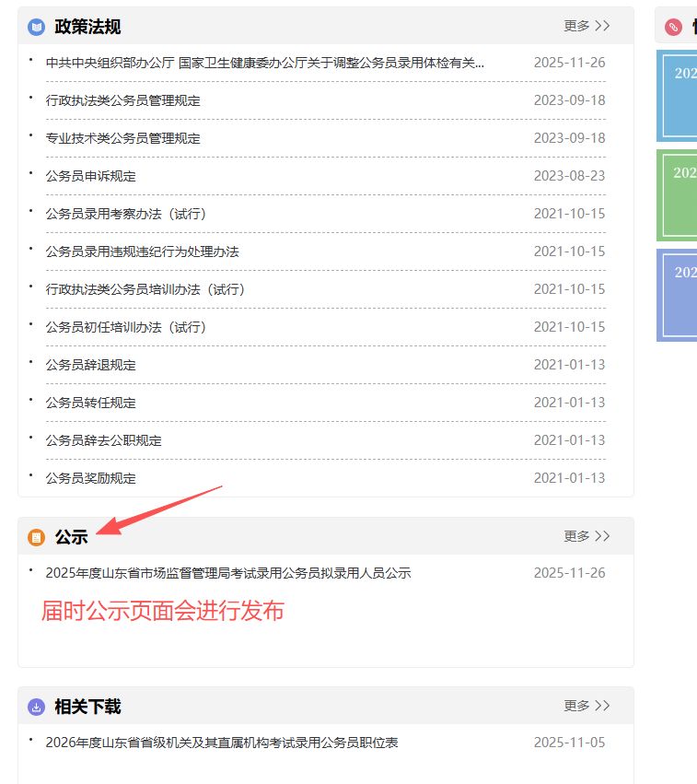Click the green card in right sidebar
Viewport: 697px width, 784px height.
tap(677, 195)
